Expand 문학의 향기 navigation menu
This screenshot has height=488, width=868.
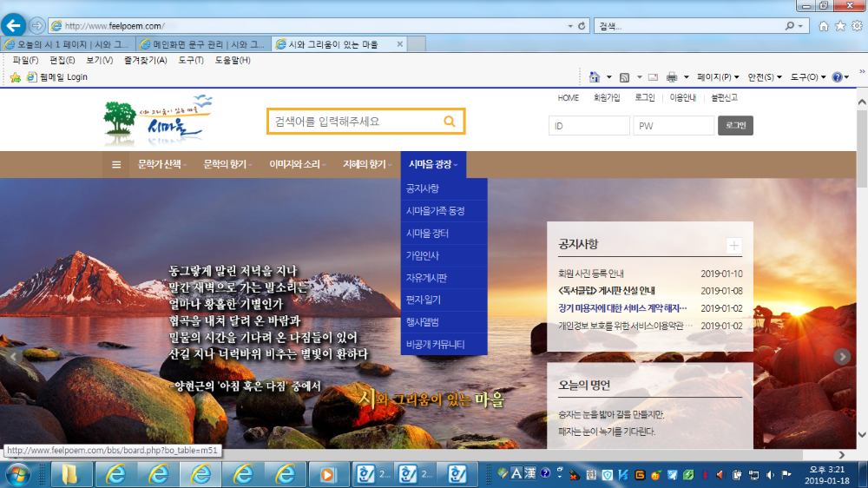point(227,164)
